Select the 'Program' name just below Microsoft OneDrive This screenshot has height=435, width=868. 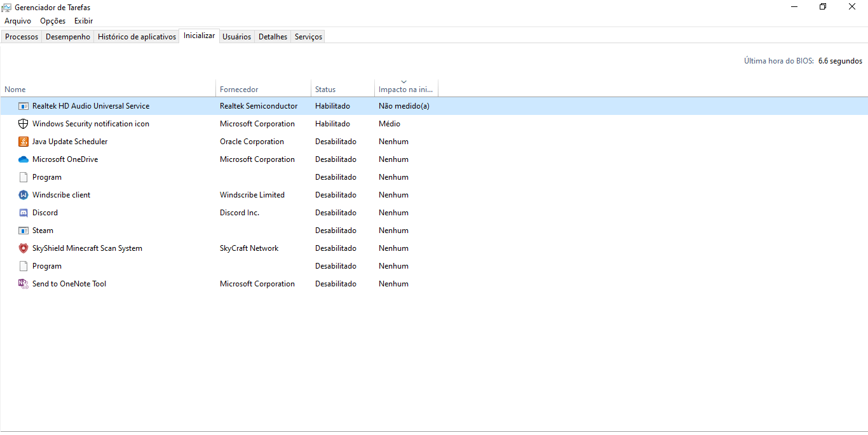pyautogui.click(x=47, y=177)
